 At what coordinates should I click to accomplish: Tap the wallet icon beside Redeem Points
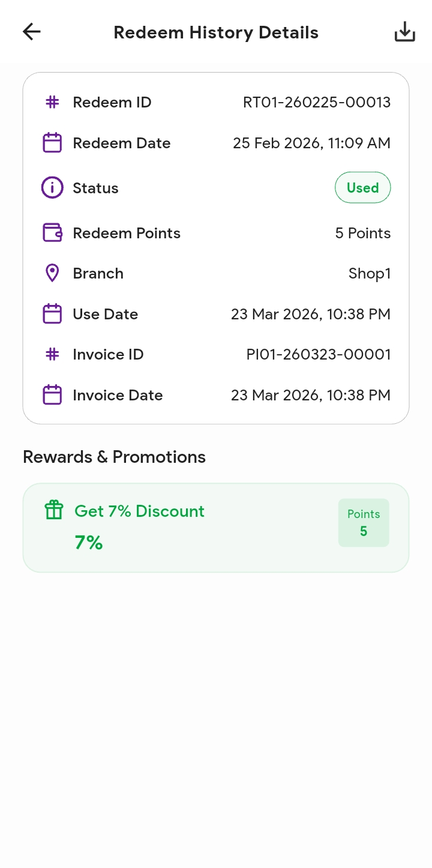coord(53,233)
